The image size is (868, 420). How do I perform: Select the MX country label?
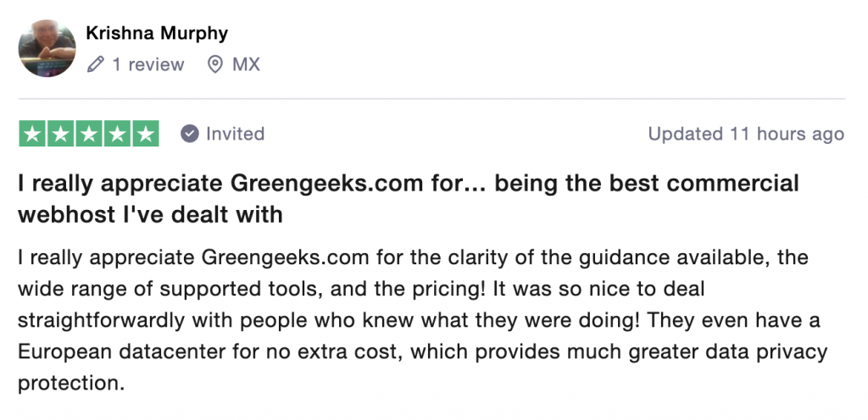(x=246, y=64)
